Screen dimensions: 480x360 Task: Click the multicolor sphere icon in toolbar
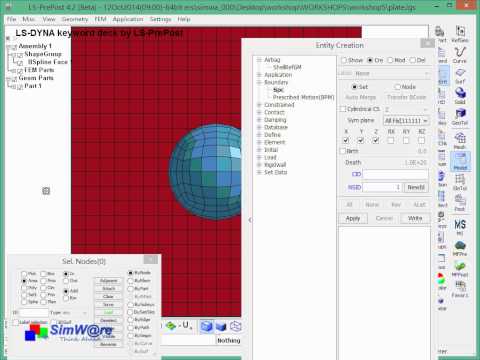coord(441,278)
